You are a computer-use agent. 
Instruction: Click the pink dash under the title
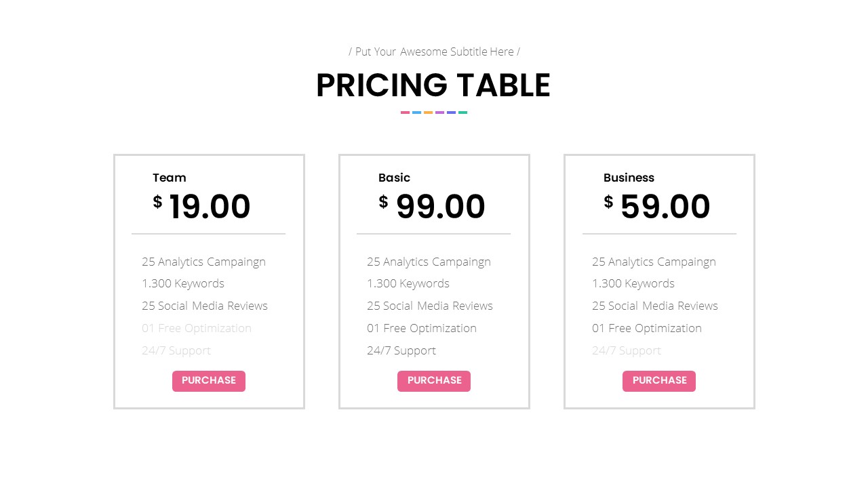(405, 113)
